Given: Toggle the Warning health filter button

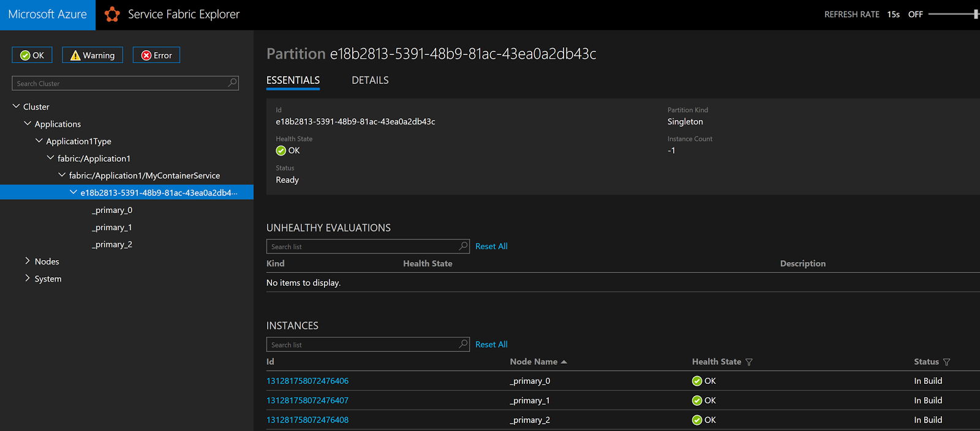Looking at the screenshot, I should coord(92,55).
